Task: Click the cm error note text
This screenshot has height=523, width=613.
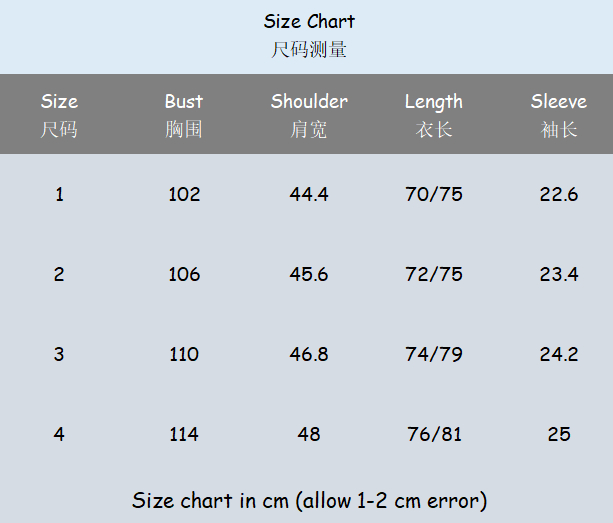Action: click(309, 500)
